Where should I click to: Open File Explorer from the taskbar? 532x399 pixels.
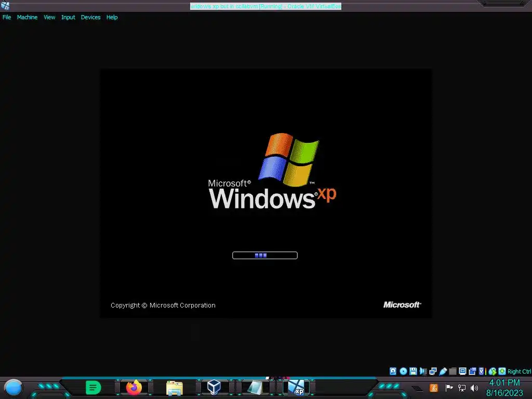click(175, 388)
